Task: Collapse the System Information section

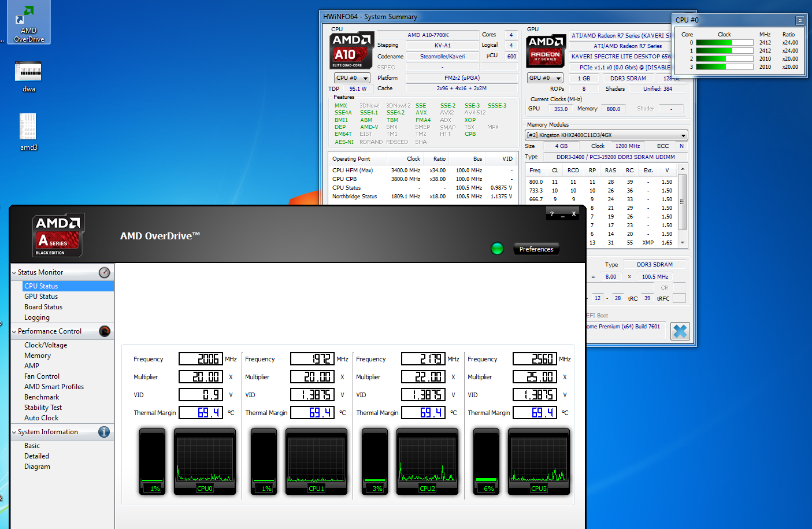Action: (14, 432)
